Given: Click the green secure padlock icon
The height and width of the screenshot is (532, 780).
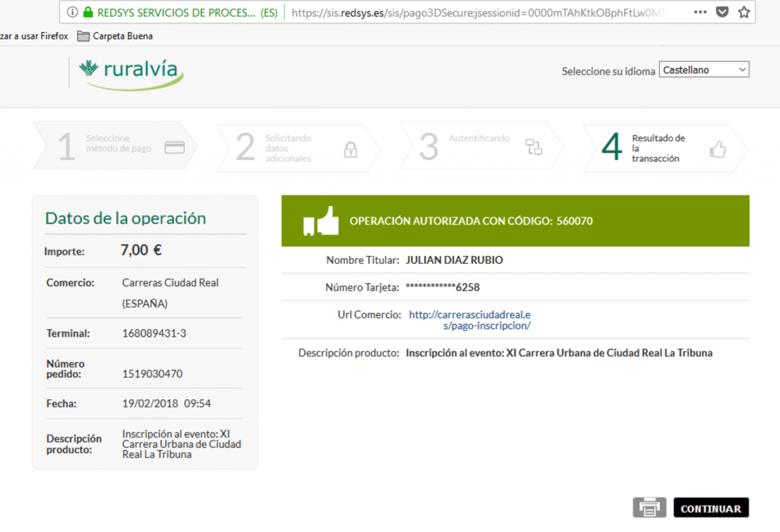Looking at the screenshot, I should pyautogui.click(x=88, y=13).
